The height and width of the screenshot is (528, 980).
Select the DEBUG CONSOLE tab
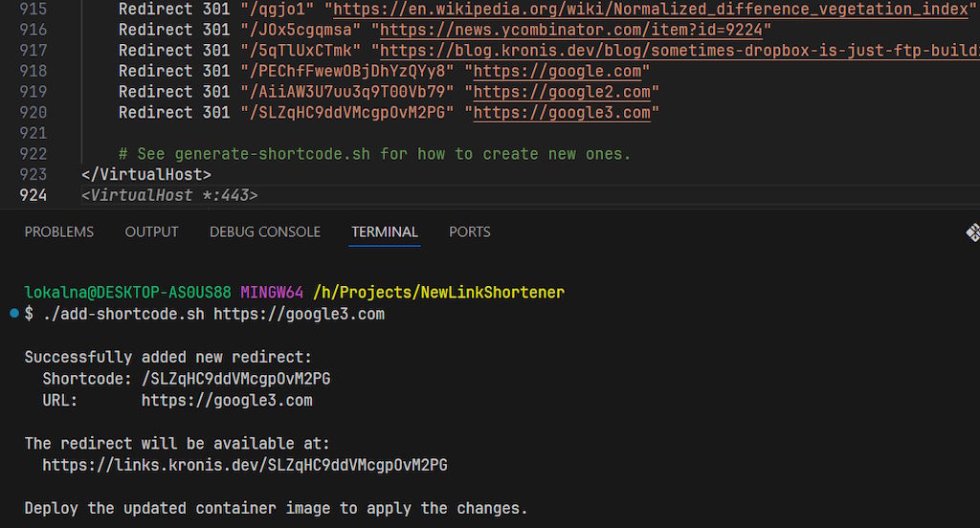click(x=265, y=231)
